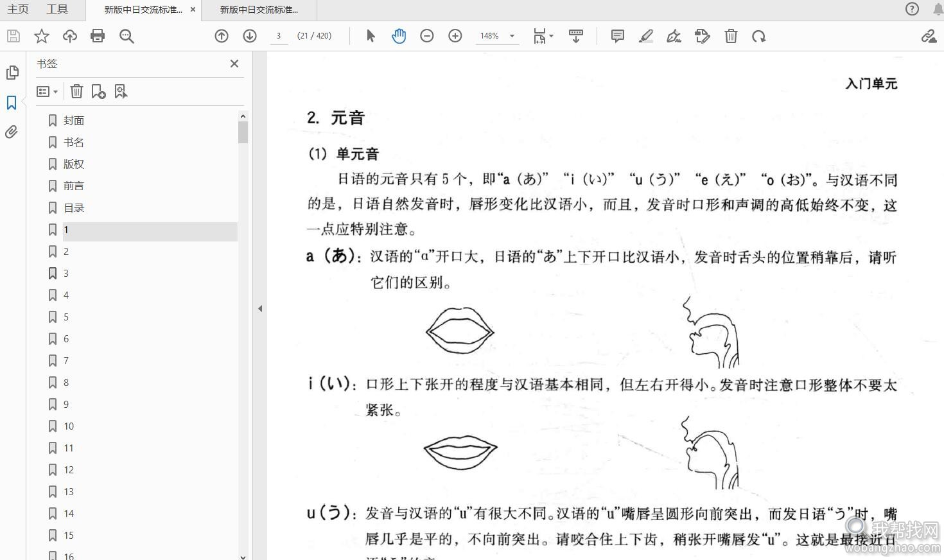Zoom out with the minus circle
Viewport: 944px width, 560px height.
coord(427,36)
